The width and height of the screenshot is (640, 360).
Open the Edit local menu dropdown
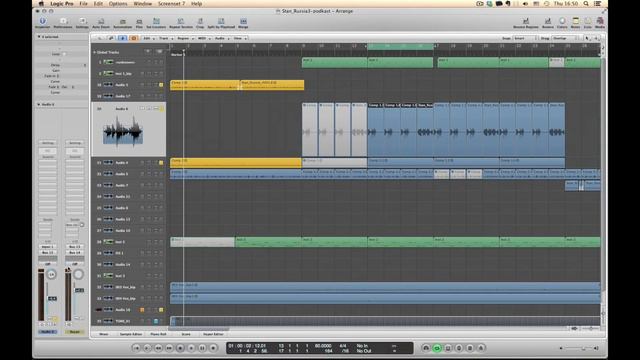click(148, 38)
